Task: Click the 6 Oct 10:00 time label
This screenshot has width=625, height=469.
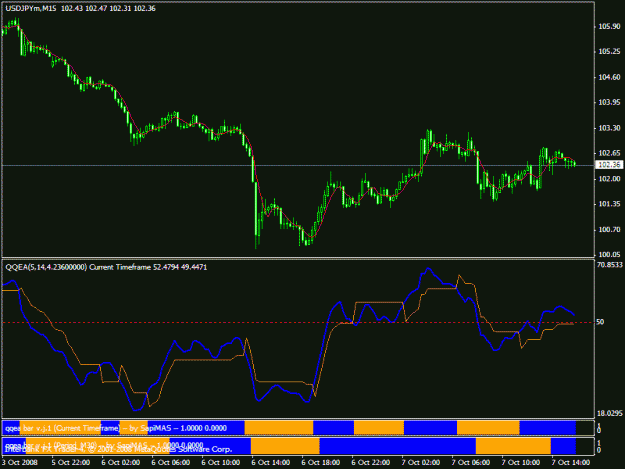Action: click(221, 463)
